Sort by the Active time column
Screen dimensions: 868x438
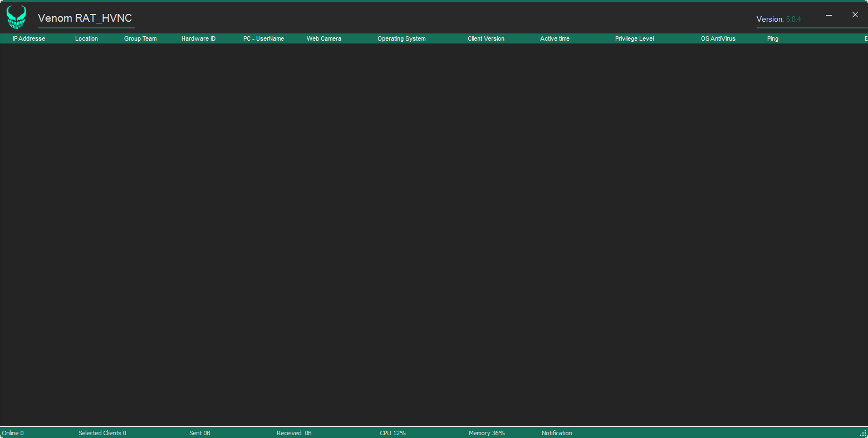click(555, 38)
